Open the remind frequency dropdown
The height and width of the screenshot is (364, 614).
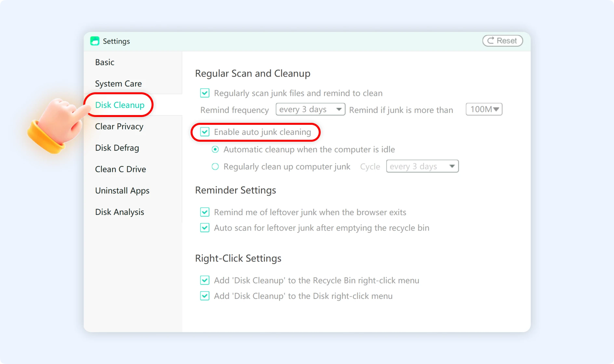(310, 109)
